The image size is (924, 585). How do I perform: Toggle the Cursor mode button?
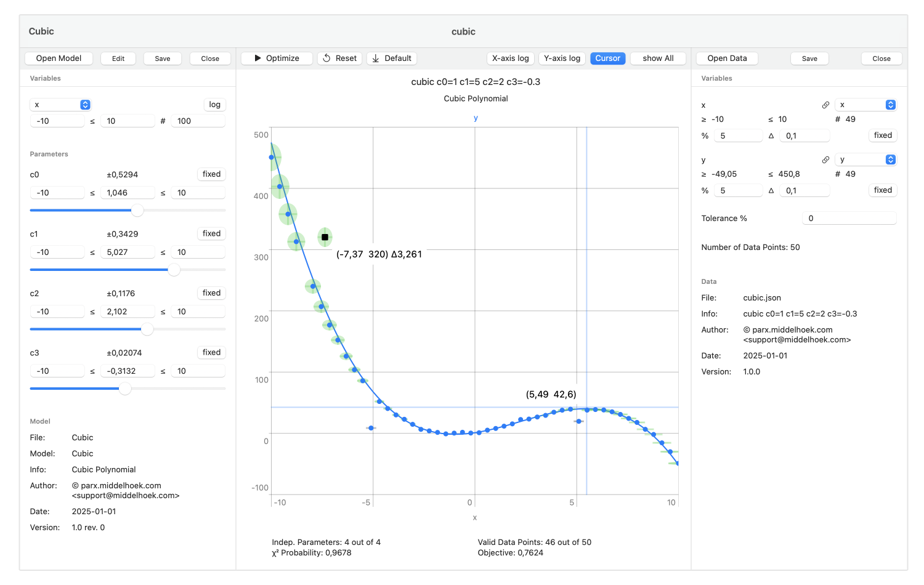pyautogui.click(x=607, y=58)
